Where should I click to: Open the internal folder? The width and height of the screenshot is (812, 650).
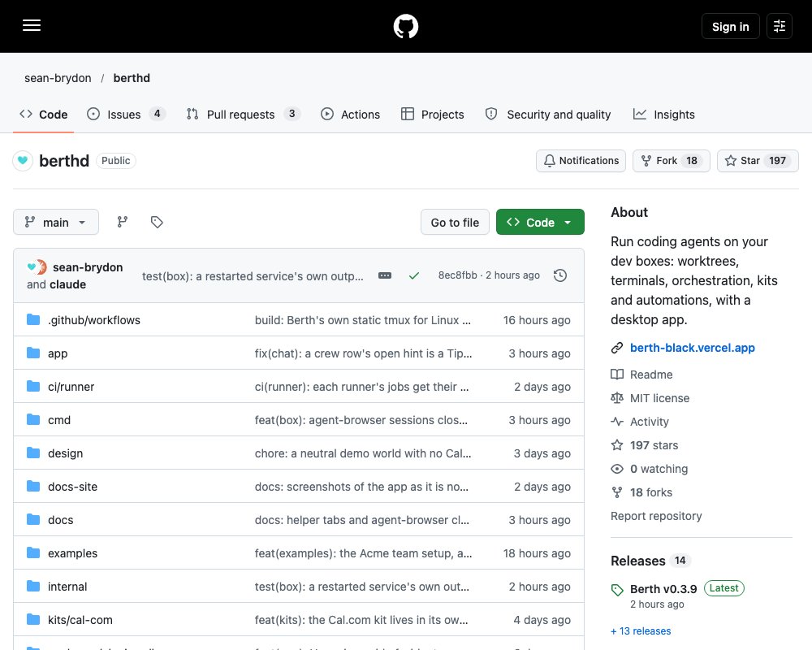67,587
